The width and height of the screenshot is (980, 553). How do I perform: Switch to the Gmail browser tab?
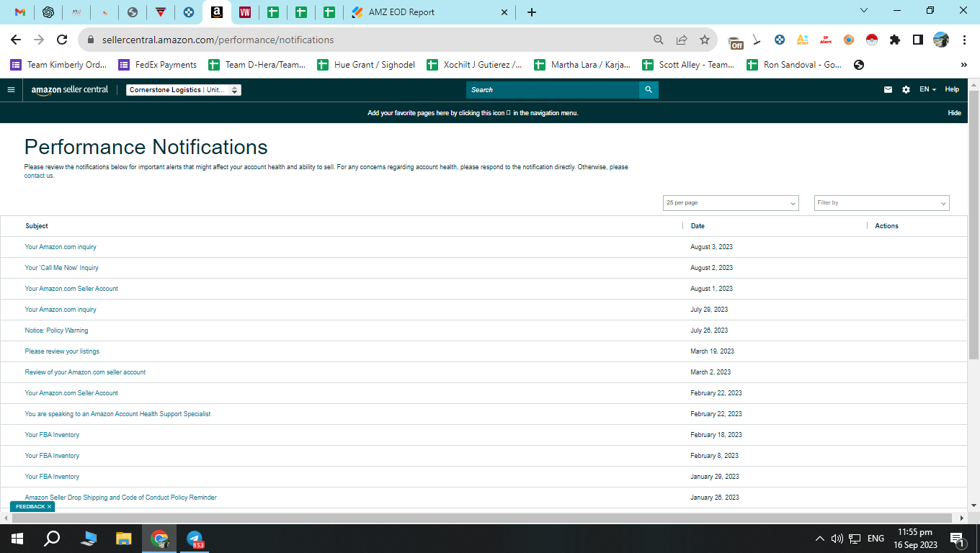[x=20, y=12]
